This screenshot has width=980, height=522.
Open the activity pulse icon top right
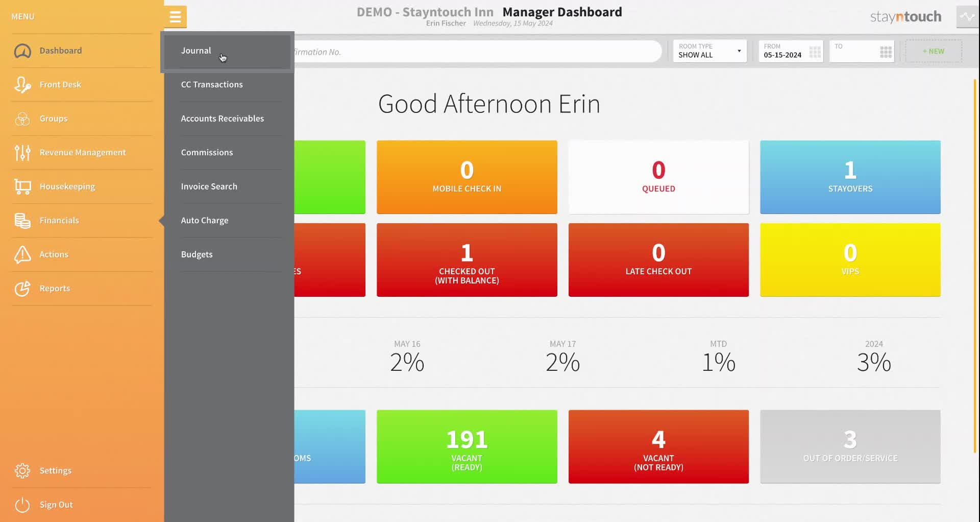point(967,17)
